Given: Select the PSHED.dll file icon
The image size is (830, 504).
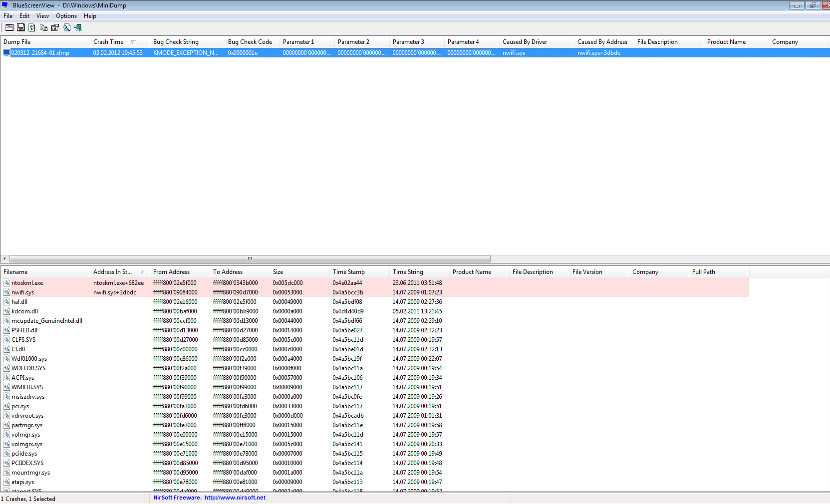Looking at the screenshot, I should (6, 330).
